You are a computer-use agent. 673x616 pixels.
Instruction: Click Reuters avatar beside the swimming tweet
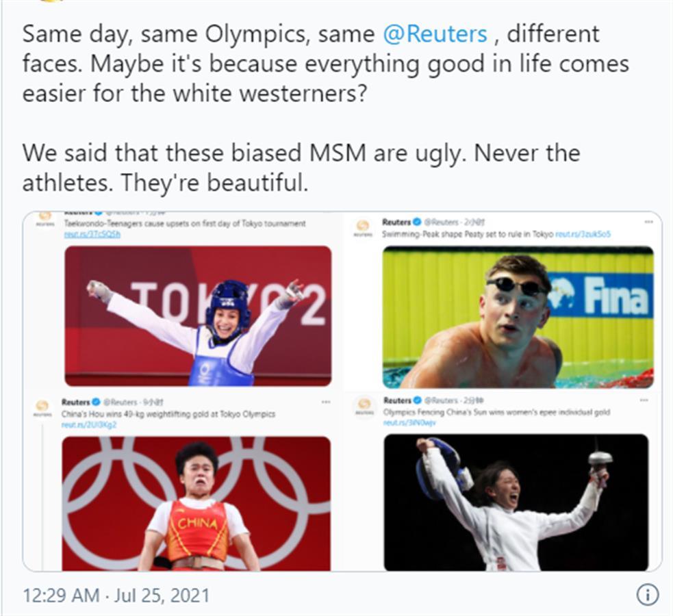point(363,227)
